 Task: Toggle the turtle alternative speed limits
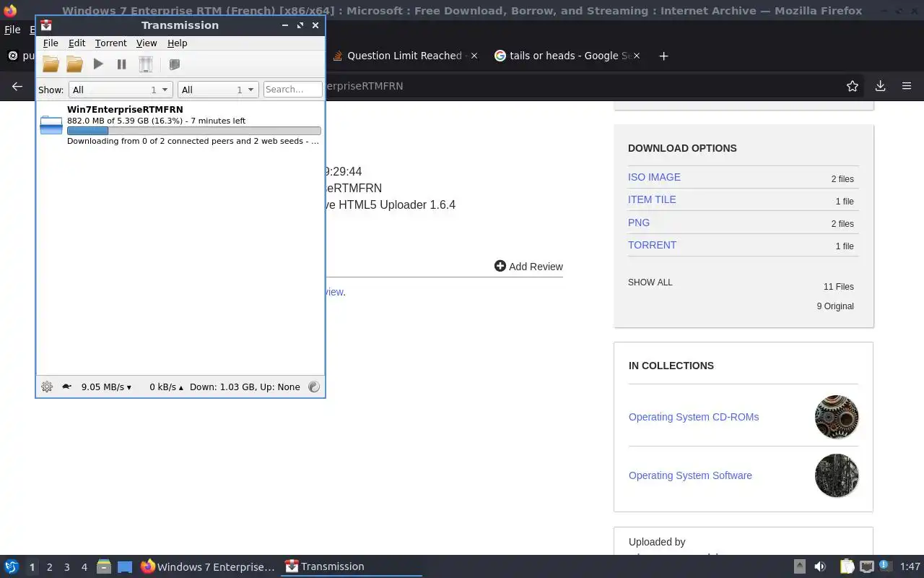(66, 387)
